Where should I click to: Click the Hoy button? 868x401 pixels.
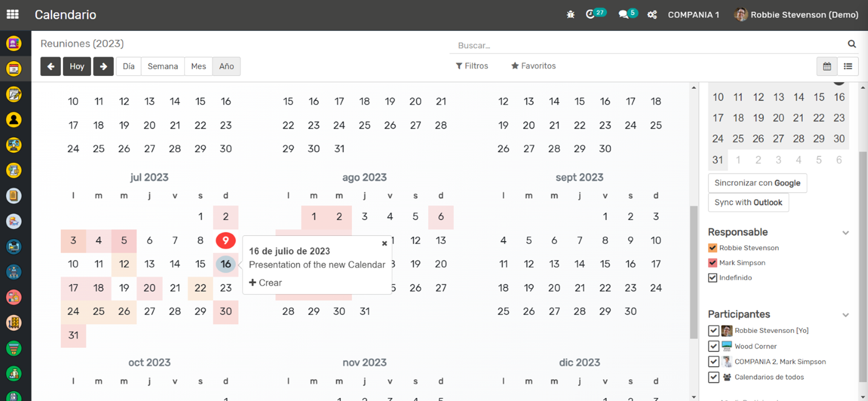(x=77, y=66)
